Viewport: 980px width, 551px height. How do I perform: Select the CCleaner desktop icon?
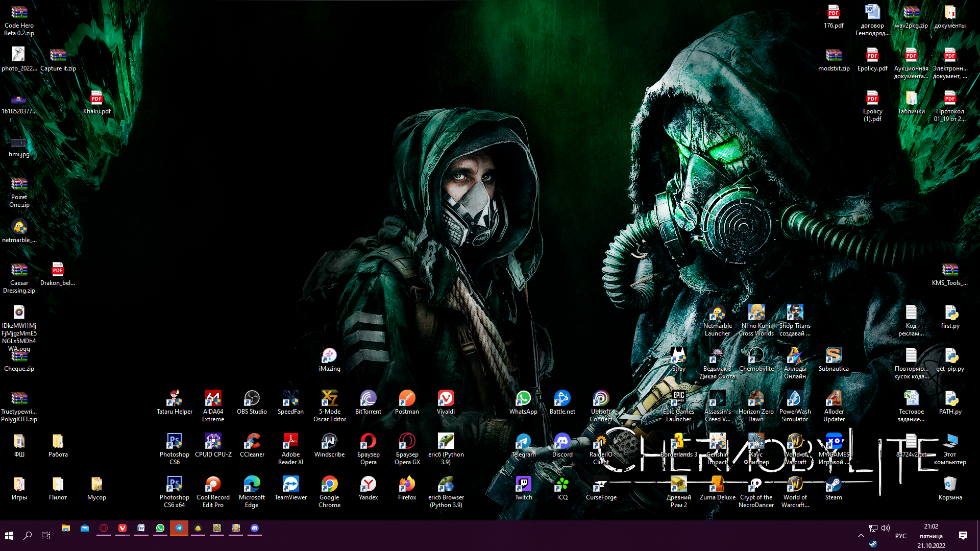click(x=252, y=445)
